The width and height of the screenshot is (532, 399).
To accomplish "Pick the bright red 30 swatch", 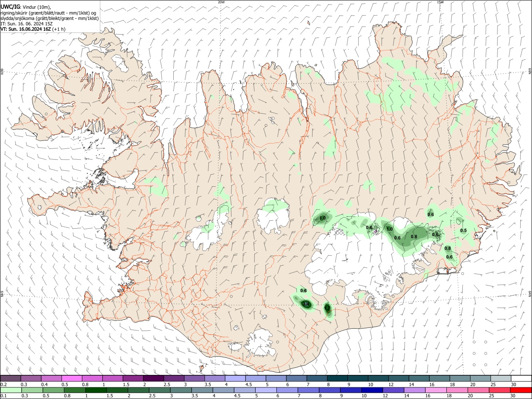I will pos(521,390).
